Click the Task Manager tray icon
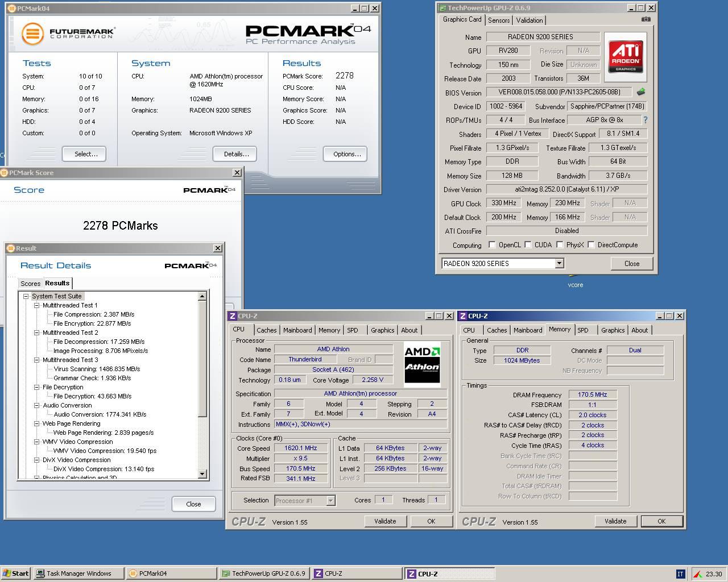 pyautogui.click(x=697, y=574)
